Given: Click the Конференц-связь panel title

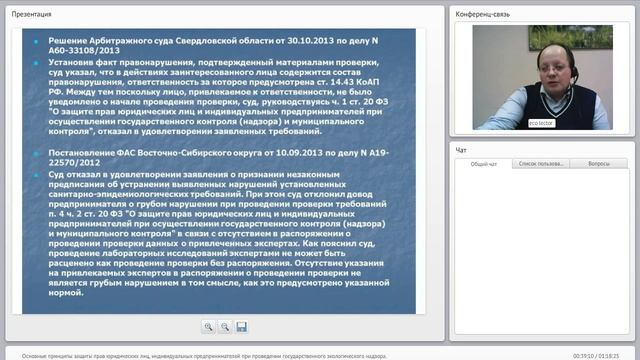Looking at the screenshot, I should (482, 14).
